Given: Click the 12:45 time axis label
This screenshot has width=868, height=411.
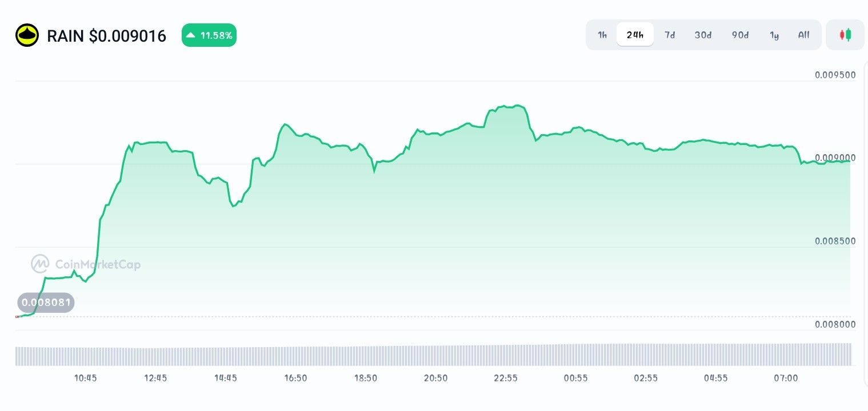Looking at the screenshot, I should [155, 378].
